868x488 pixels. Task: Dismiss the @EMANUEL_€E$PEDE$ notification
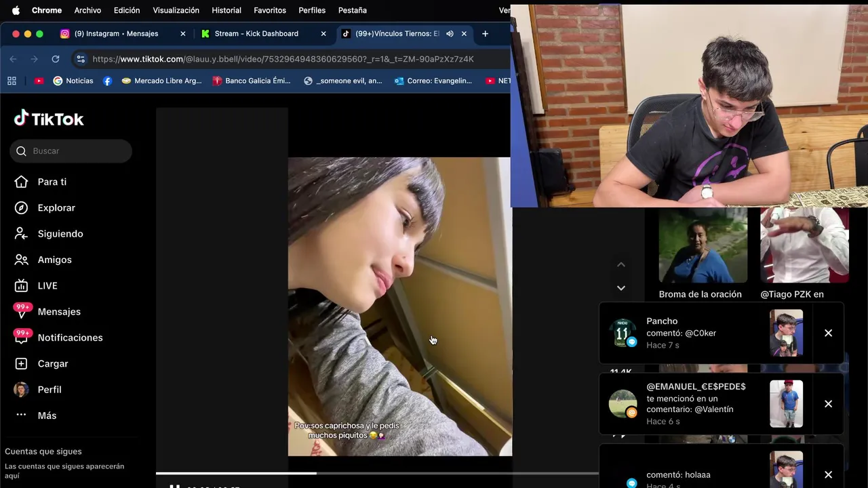pyautogui.click(x=828, y=404)
